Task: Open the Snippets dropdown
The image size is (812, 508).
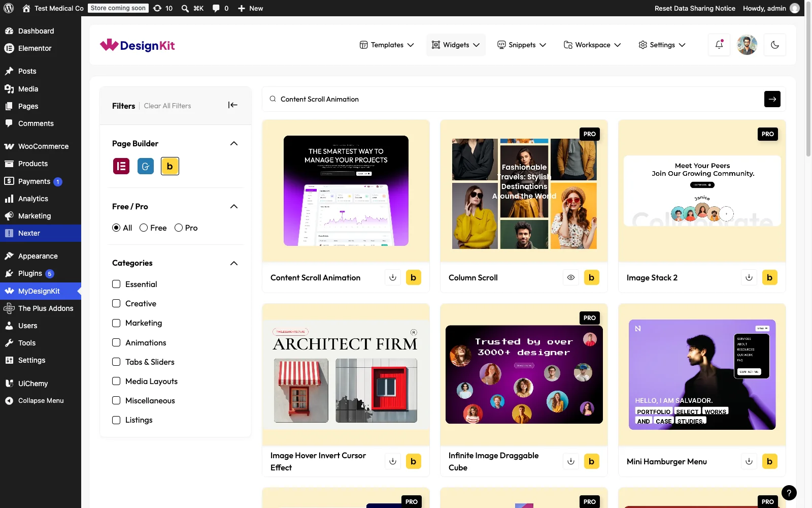Action: (x=522, y=45)
